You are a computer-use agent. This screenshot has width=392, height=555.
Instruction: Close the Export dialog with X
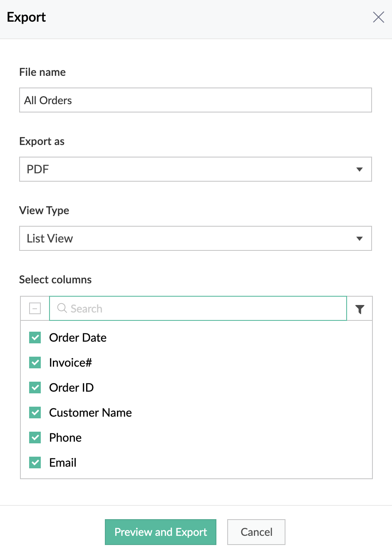click(378, 17)
